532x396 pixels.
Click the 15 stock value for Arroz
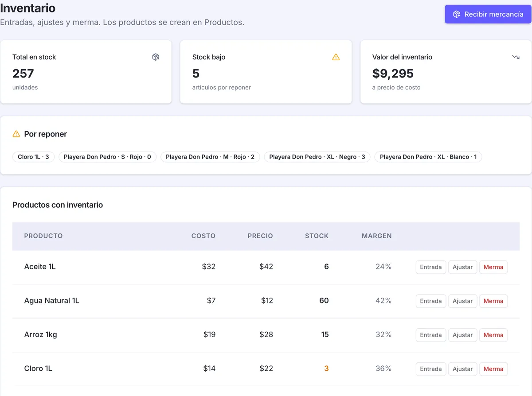pyautogui.click(x=325, y=334)
